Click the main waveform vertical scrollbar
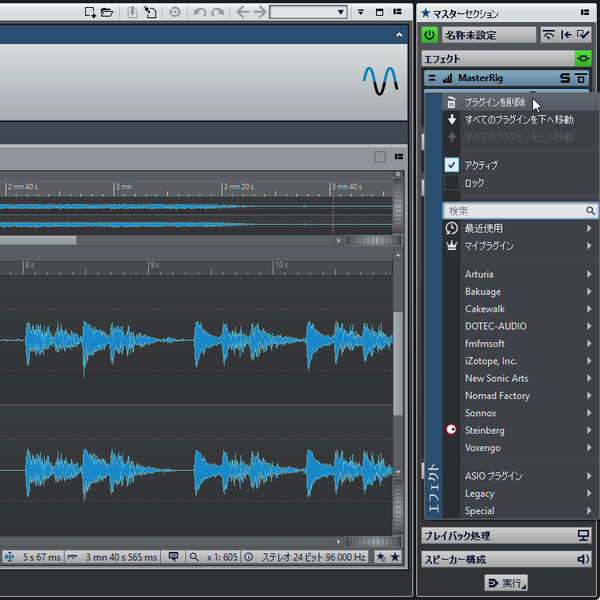The width and height of the screenshot is (600, 600). [x=398, y=364]
